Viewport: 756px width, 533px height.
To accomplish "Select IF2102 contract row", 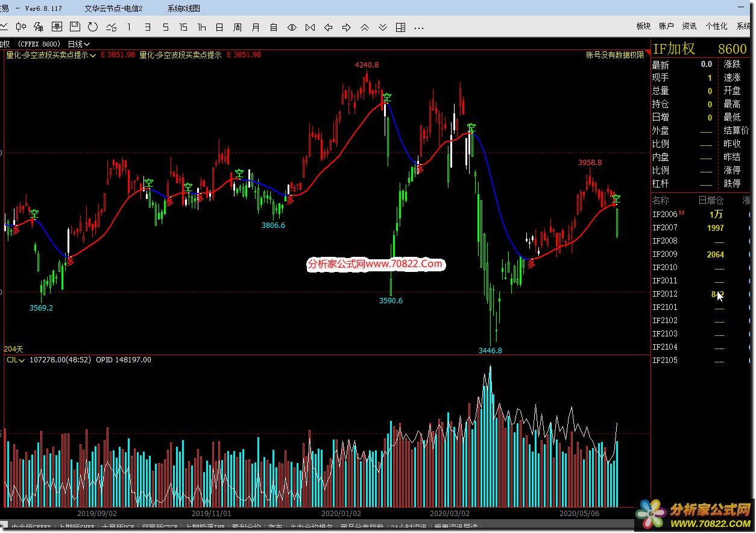I will tap(701, 320).
